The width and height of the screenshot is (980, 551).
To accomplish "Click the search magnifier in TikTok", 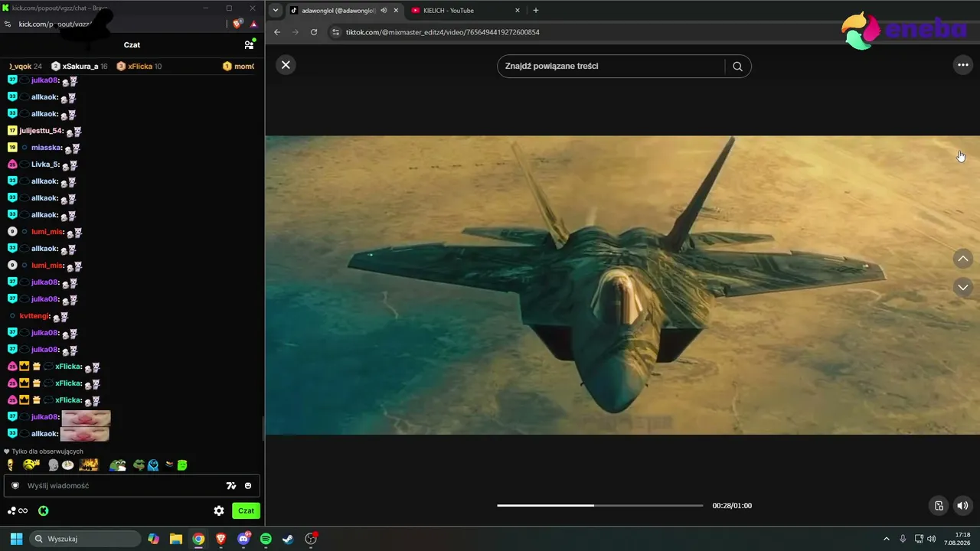I will [x=737, y=67].
